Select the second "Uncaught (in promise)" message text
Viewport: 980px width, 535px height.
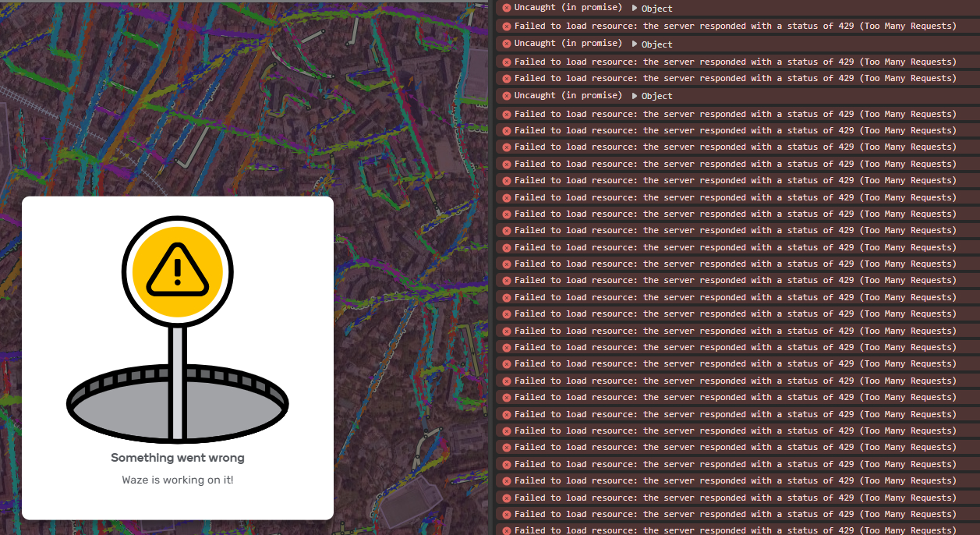click(568, 44)
